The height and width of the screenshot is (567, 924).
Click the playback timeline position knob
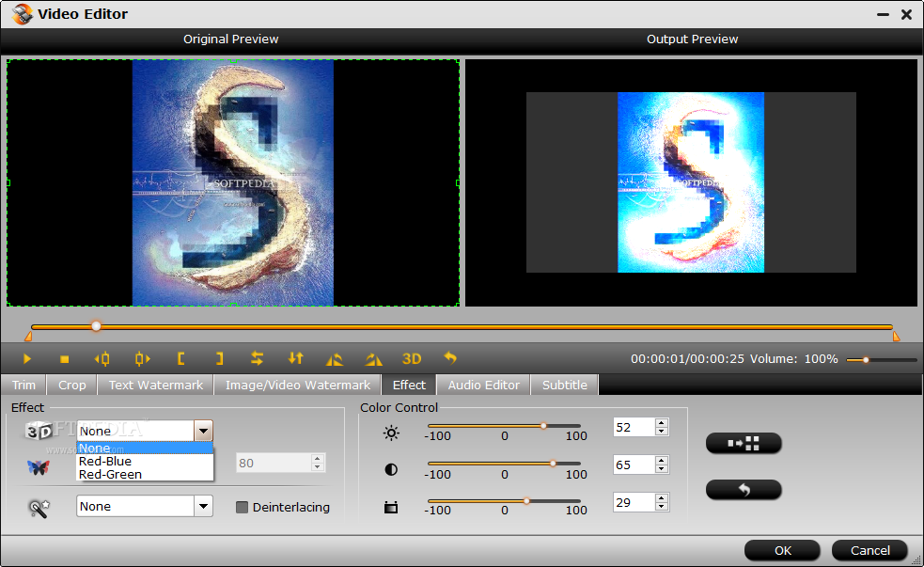coord(96,326)
